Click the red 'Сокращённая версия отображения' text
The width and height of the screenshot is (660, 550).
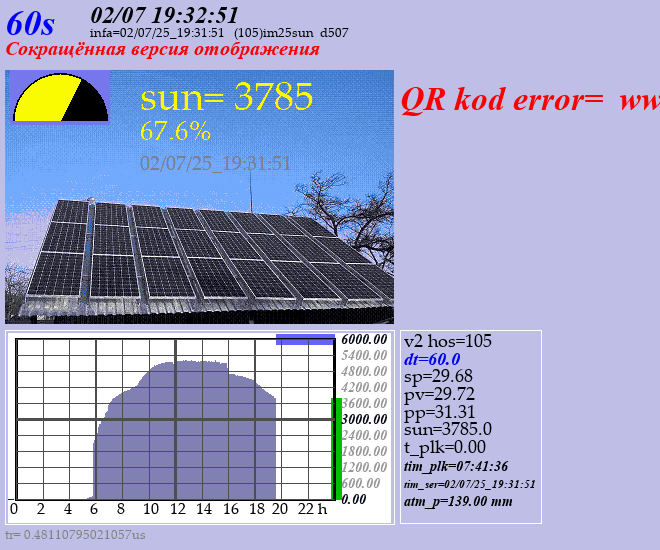tap(162, 49)
